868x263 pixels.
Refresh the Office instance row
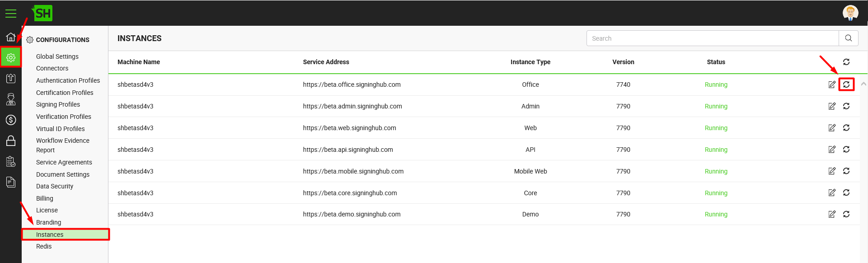coord(846,85)
